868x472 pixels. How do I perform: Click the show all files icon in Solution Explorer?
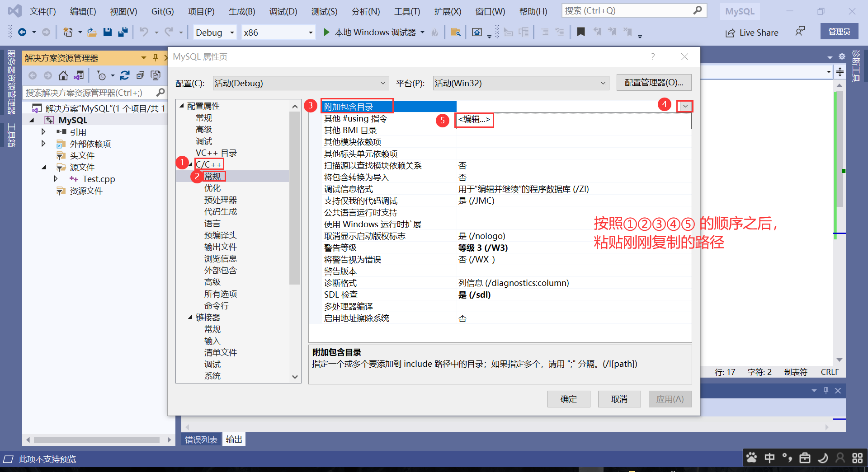click(x=156, y=75)
